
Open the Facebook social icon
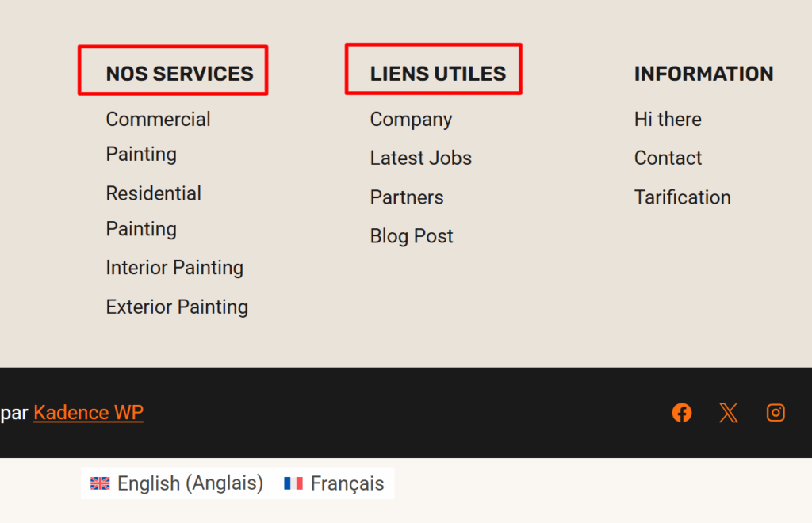click(x=681, y=412)
